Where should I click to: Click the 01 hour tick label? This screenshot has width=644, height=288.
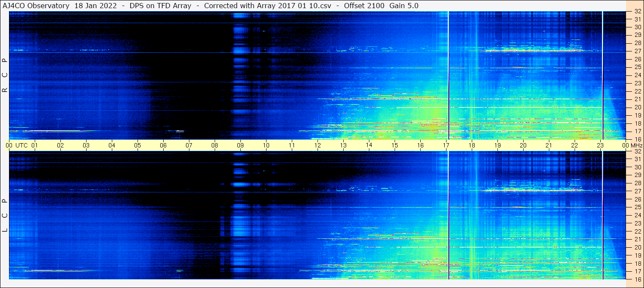coord(35,145)
